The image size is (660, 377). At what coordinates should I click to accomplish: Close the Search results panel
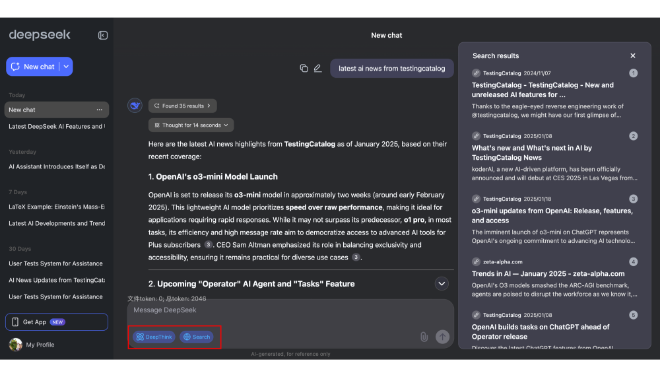point(633,56)
